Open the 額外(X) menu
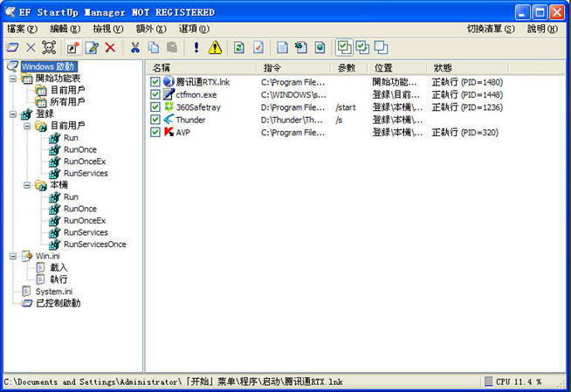Screen dimensions: 571x392 (151, 29)
